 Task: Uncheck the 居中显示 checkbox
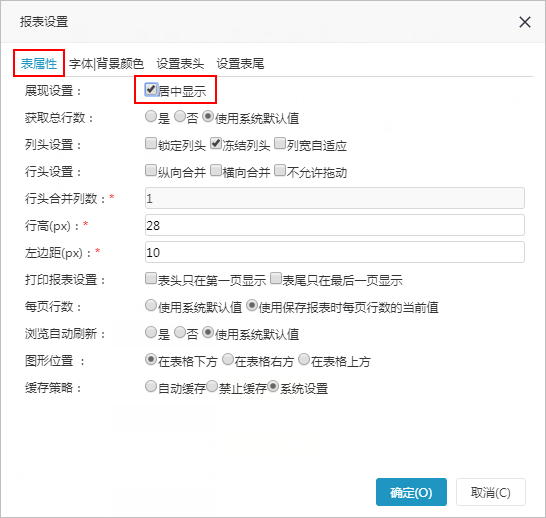point(151,89)
